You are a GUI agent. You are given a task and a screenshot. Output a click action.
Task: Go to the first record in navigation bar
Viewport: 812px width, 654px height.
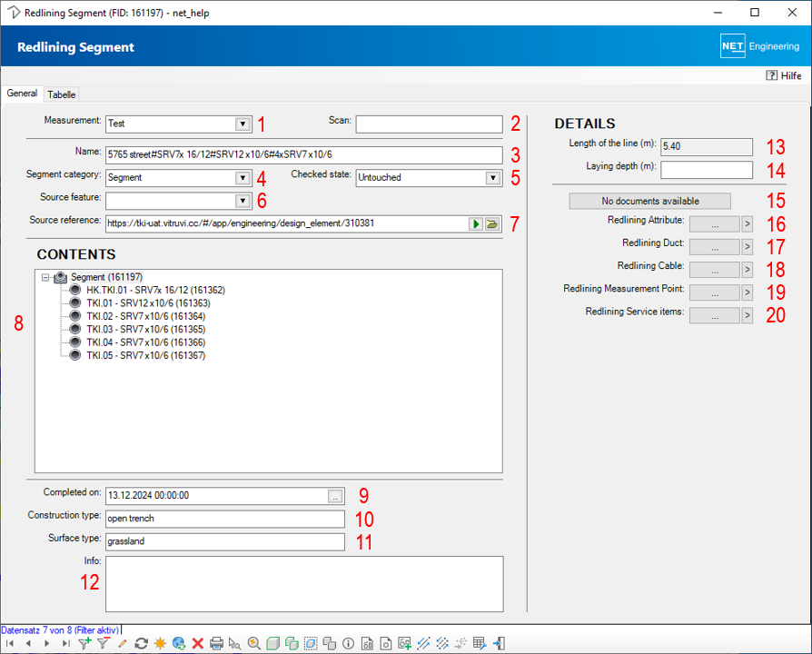[9, 644]
